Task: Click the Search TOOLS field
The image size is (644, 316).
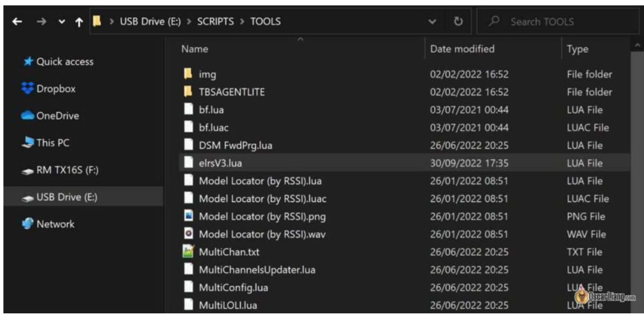Action: (x=558, y=21)
